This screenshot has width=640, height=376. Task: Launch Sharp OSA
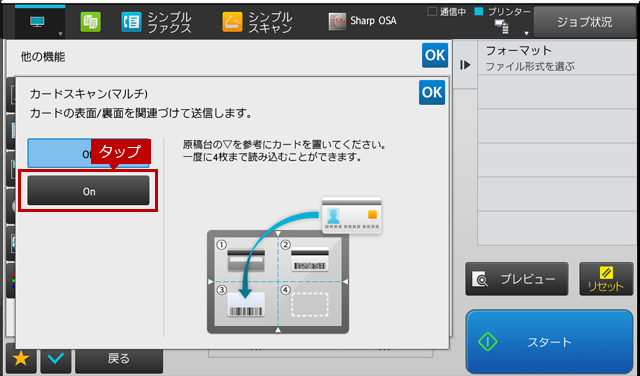click(x=362, y=21)
